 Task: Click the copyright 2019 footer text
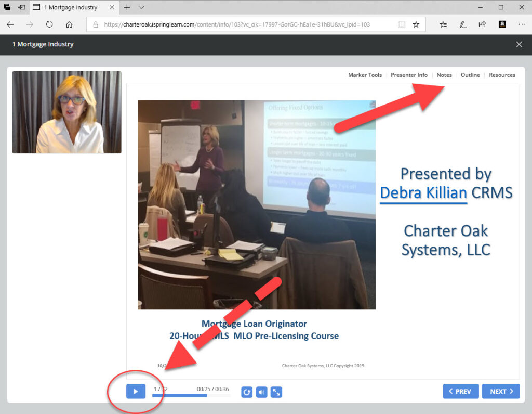[x=323, y=366]
